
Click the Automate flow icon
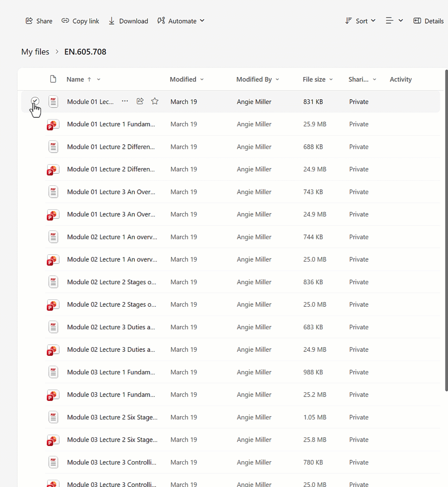(161, 21)
